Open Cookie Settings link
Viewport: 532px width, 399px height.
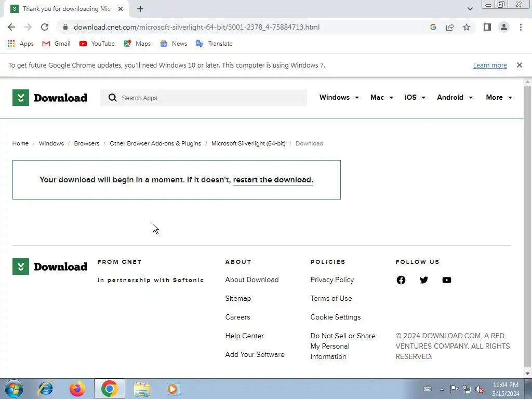tap(336, 317)
